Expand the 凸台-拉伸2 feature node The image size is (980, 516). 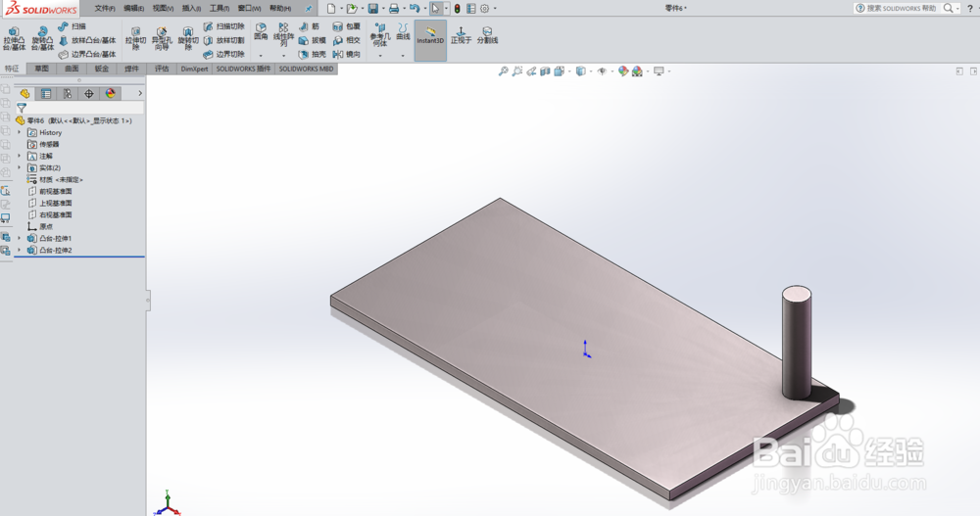pyautogui.click(x=20, y=250)
